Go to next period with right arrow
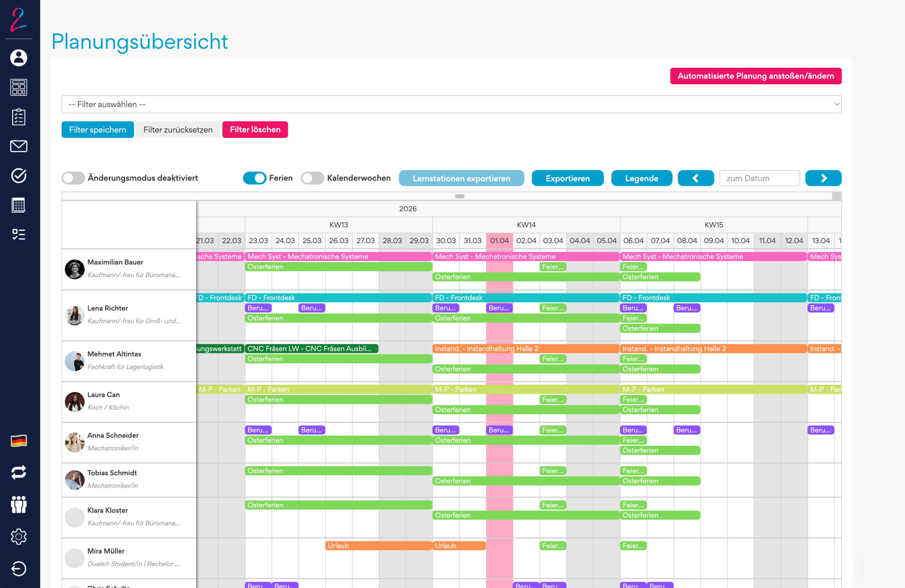 click(823, 178)
